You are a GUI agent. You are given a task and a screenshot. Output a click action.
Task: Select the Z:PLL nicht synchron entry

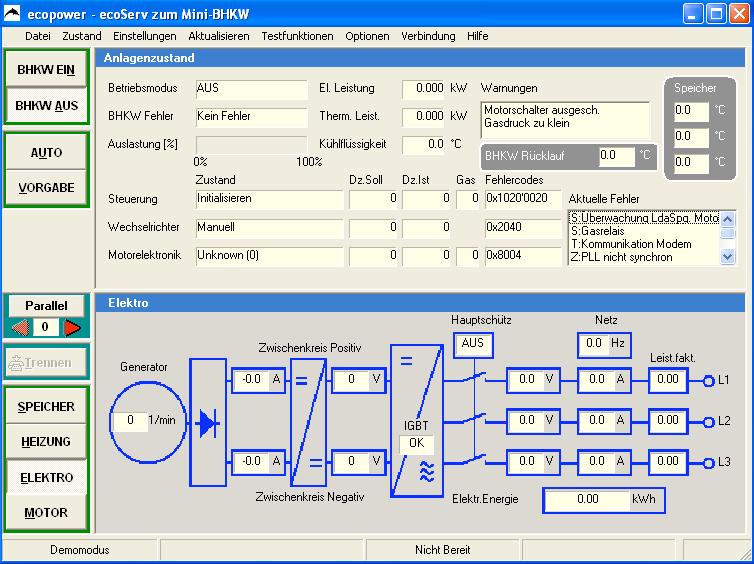tap(645, 257)
